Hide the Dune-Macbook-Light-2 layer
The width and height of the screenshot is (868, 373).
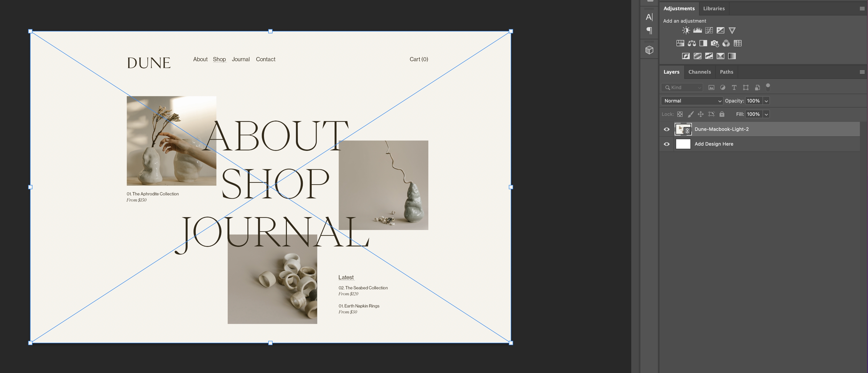(x=667, y=129)
